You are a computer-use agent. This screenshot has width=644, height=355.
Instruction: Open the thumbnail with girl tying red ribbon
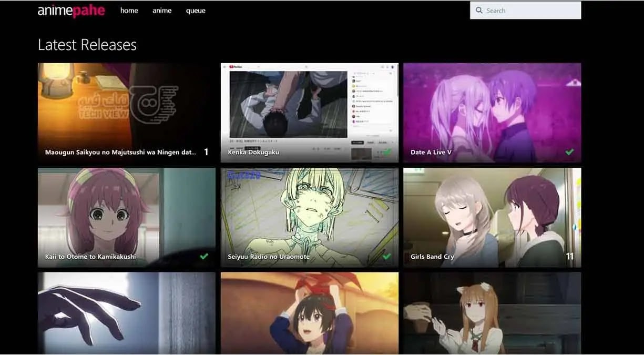[309, 313]
